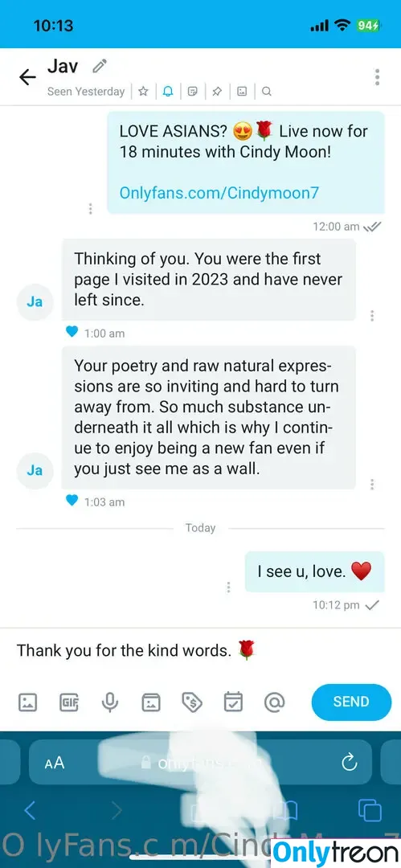Focus the message text input field

pos(201,650)
